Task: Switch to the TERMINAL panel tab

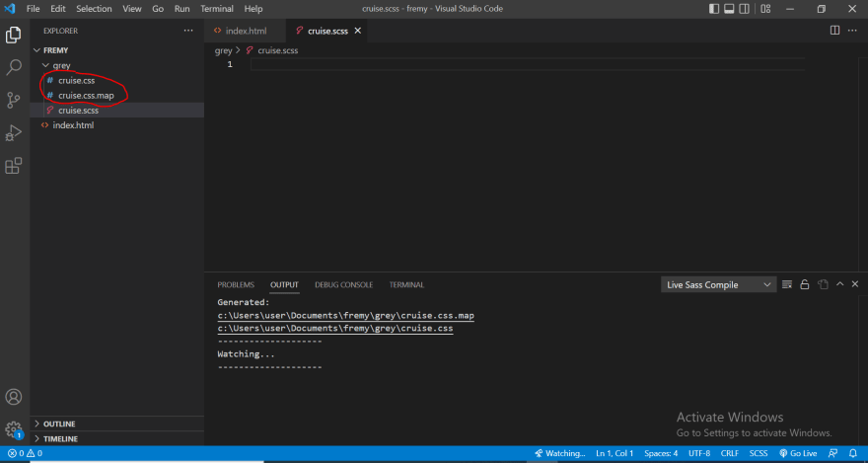Action: 406,284
